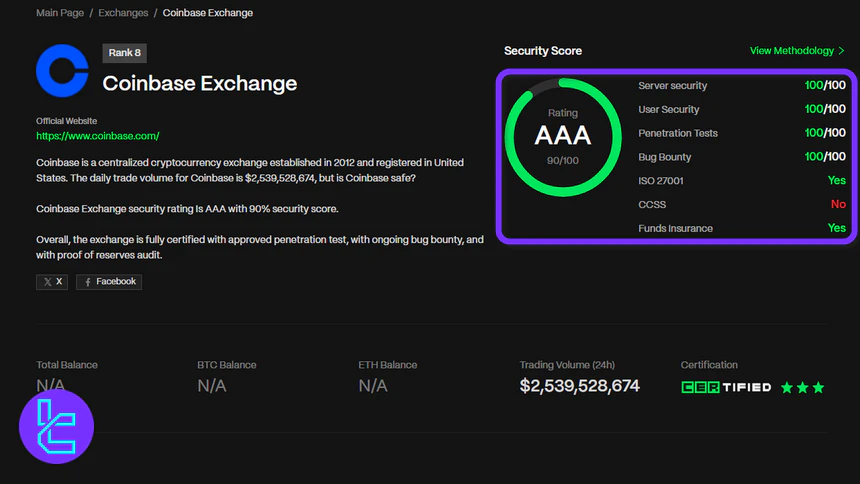Image resolution: width=860 pixels, height=484 pixels.
Task: Select the Coinbase Exchange breadcrumb item
Action: [207, 13]
